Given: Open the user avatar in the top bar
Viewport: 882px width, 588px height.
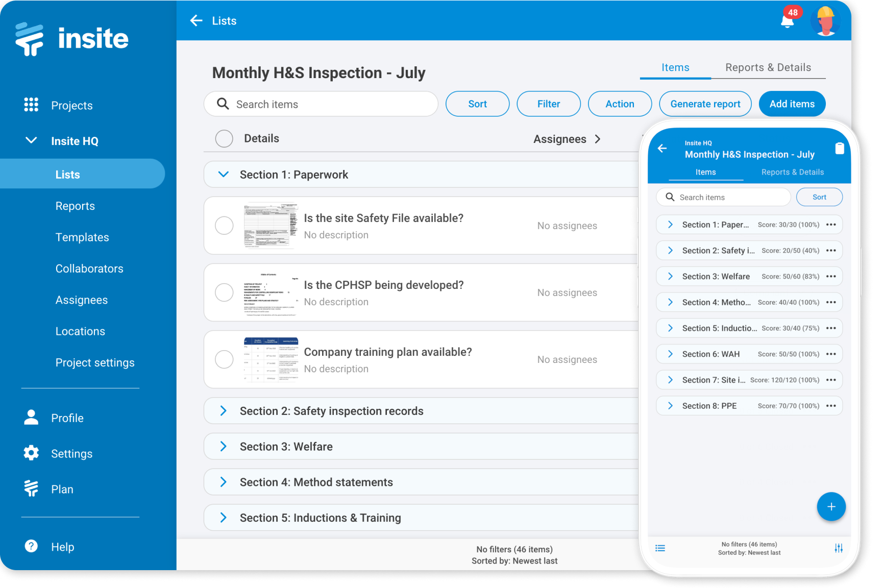Looking at the screenshot, I should click(x=826, y=21).
